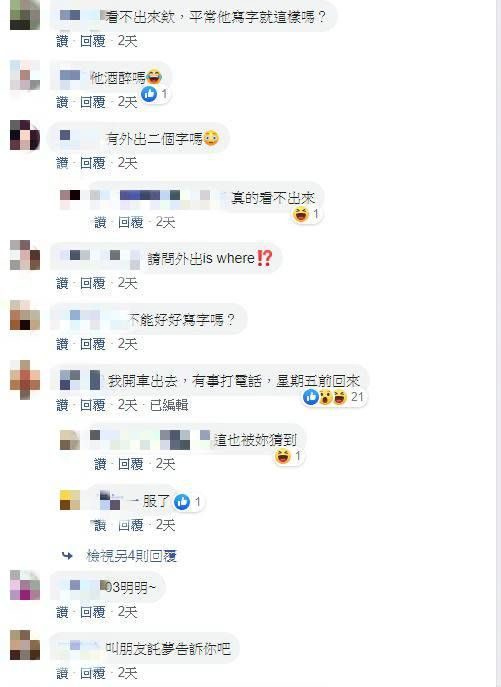Like the 這也被妳猜到 reply with 讚
This screenshot has width=501, height=687.
(x=100, y=464)
